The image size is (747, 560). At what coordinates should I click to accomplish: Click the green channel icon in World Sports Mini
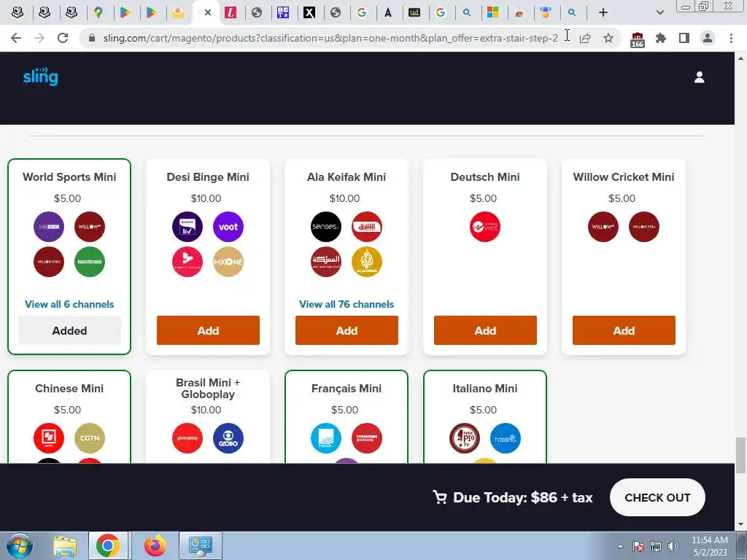pyautogui.click(x=90, y=262)
